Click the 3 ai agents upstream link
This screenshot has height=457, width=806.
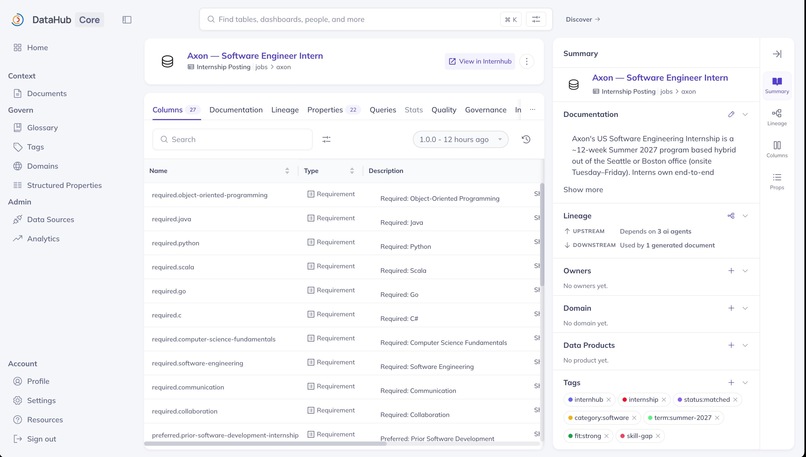pyautogui.click(x=673, y=231)
